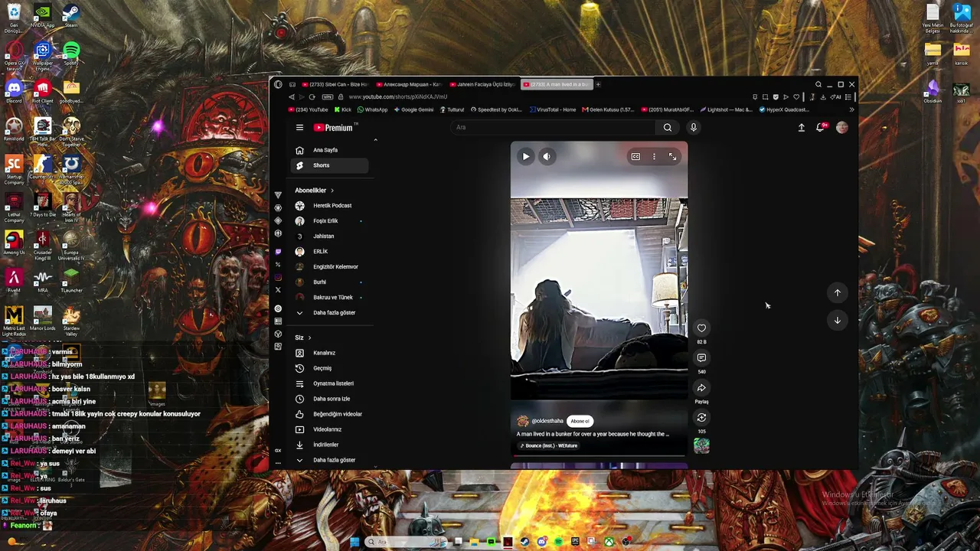
Task: Open the comments showing 540
Action: point(701,358)
